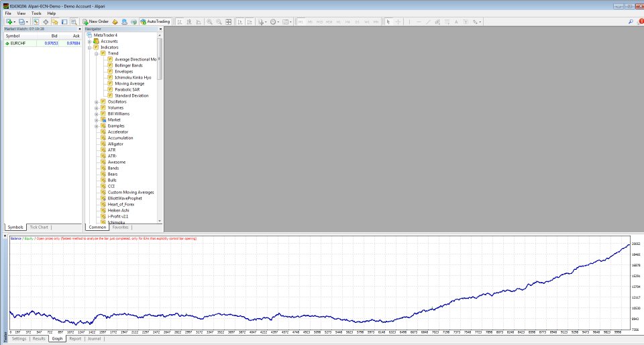644x345 pixels.
Task: Select Bollinger Bands indicator
Action: pos(129,65)
